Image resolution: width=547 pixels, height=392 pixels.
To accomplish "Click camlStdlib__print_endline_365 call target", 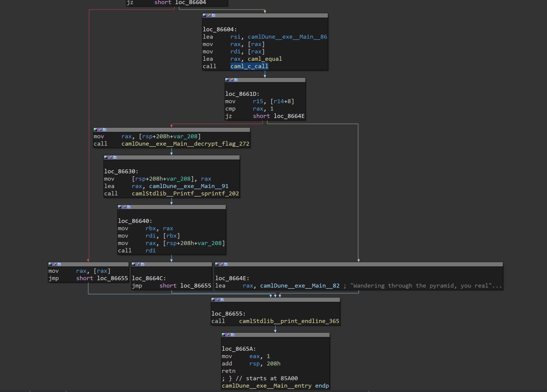I will point(289,321).
